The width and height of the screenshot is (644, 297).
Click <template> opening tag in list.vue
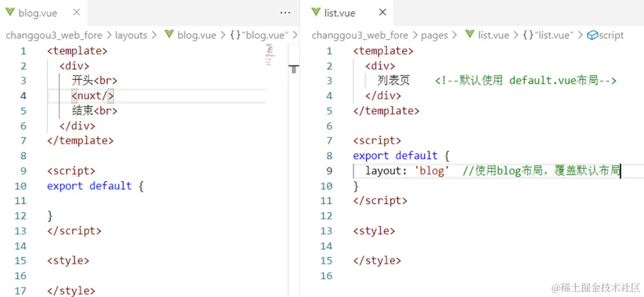pyautogui.click(x=383, y=51)
